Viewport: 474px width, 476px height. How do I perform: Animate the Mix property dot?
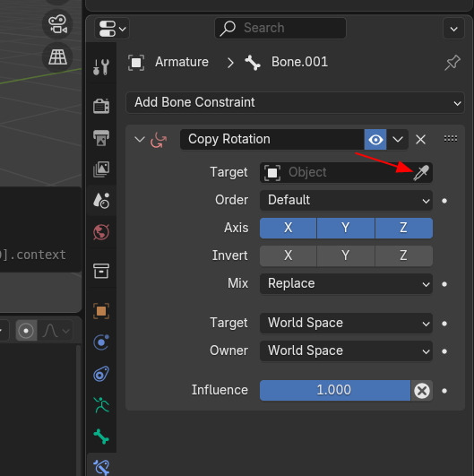click(444, 284)
